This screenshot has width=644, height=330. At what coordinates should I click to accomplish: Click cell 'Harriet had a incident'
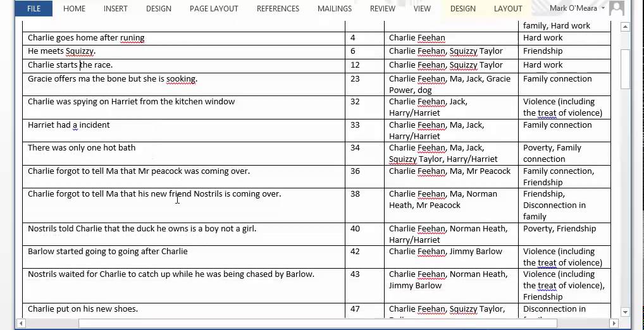pos(184,130)
